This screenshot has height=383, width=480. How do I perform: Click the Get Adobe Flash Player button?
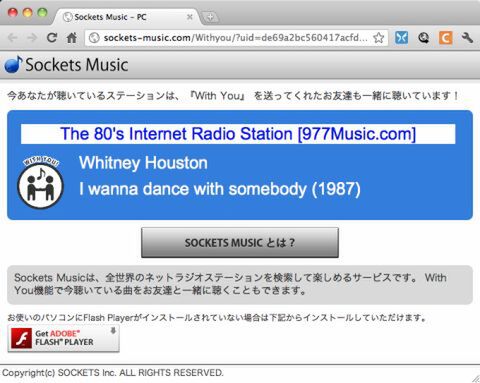(x=63, y=338)
